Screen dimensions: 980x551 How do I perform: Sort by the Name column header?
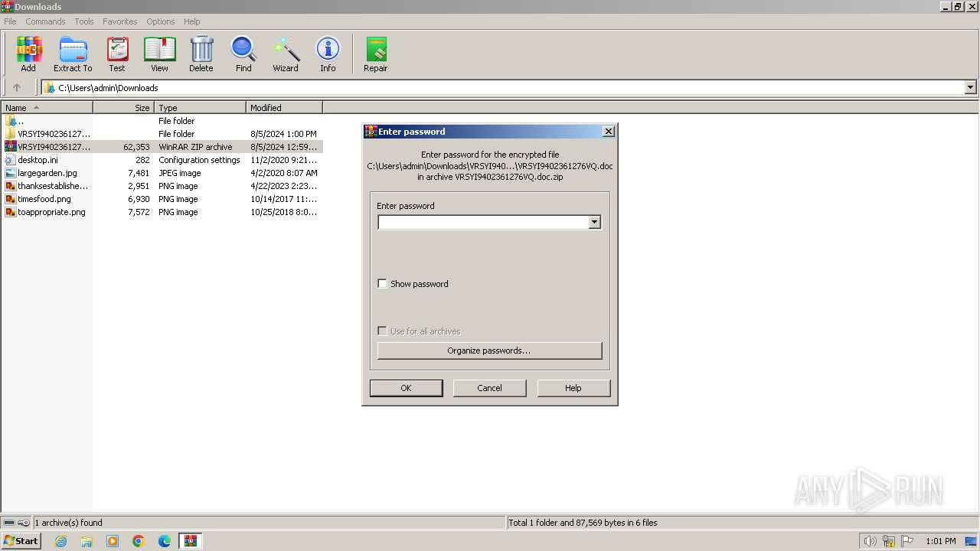click(x=47, y=108)
